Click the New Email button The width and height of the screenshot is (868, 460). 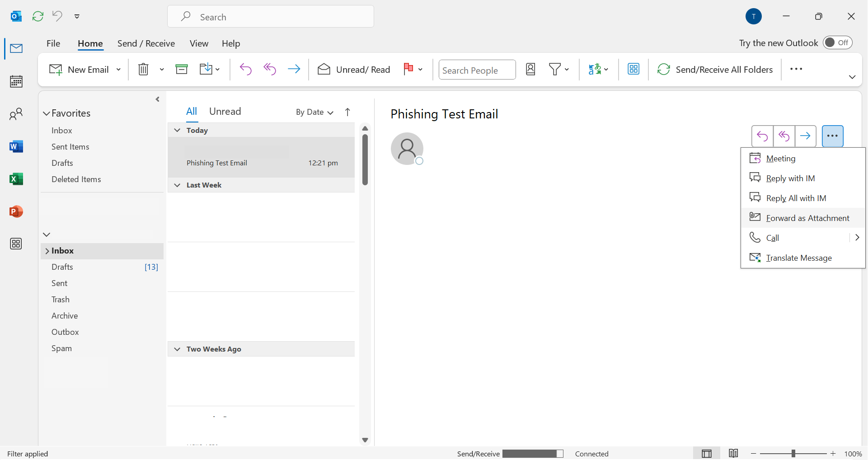[x=79, y=69]
